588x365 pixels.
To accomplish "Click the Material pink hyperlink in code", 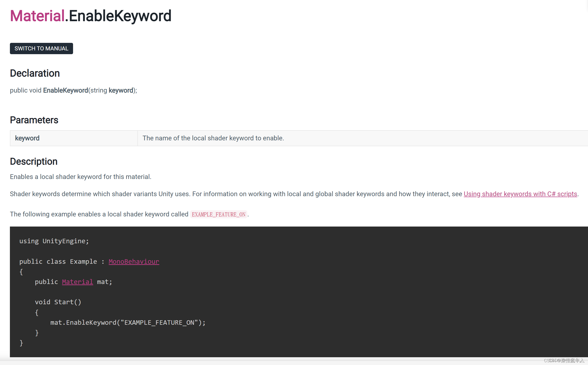I will (x=77, y=282).
